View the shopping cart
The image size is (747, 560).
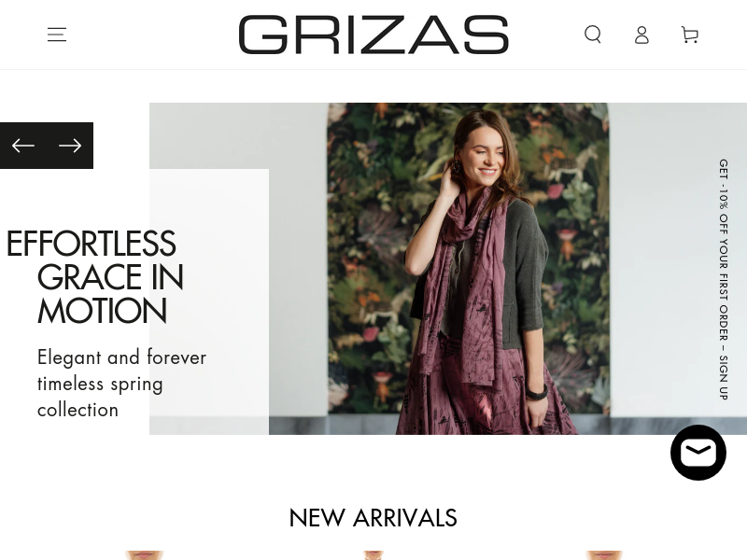point(690,35)
